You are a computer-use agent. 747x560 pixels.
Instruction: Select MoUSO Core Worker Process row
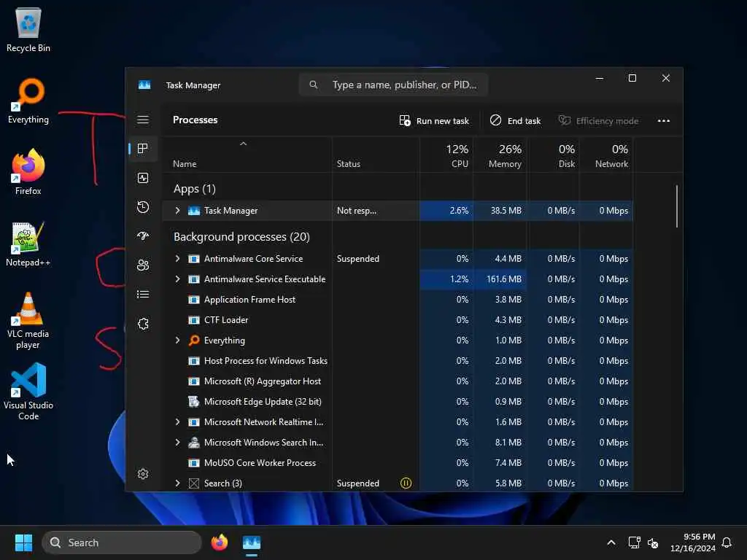click(x=398, y=463)
